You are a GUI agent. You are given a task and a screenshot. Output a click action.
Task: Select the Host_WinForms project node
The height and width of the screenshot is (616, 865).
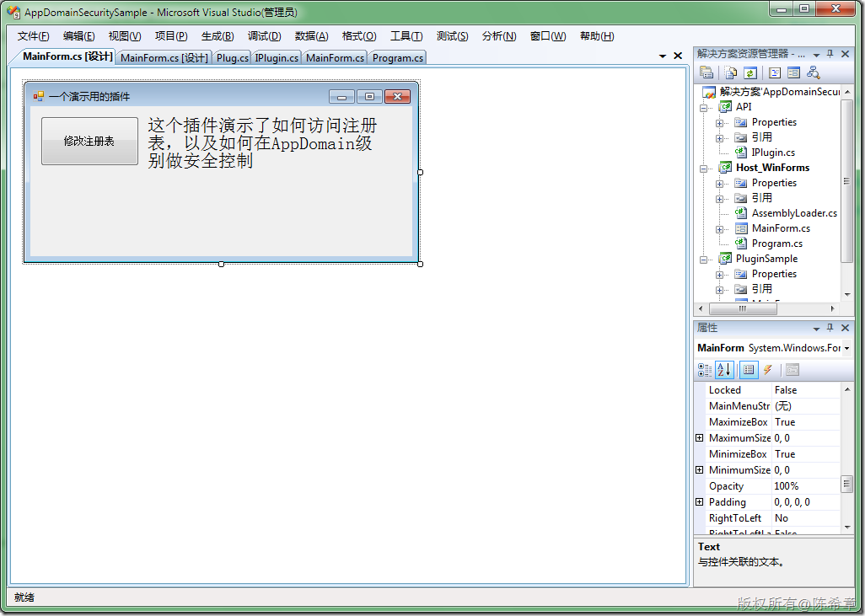(x=772, y=167)
